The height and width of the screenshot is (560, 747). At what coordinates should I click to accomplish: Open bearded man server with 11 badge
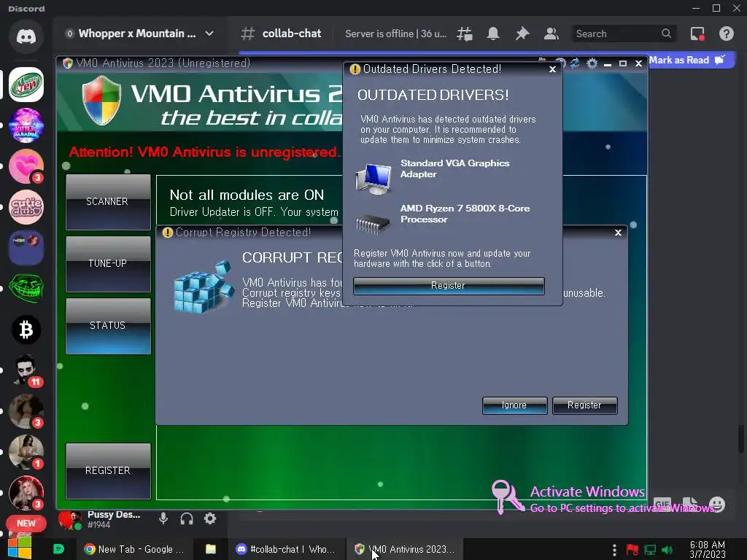26,370
